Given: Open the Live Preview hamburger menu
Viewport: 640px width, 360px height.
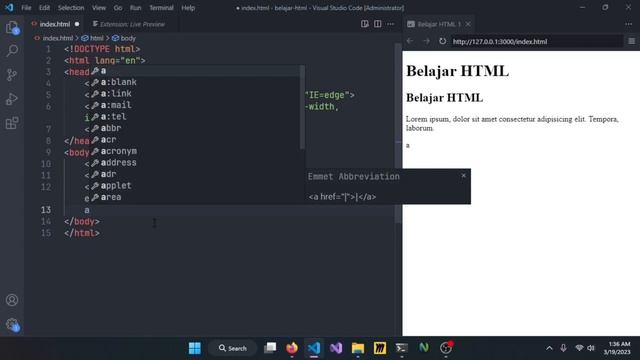Looking at the screenshot, I should click(x=631, y=41).
